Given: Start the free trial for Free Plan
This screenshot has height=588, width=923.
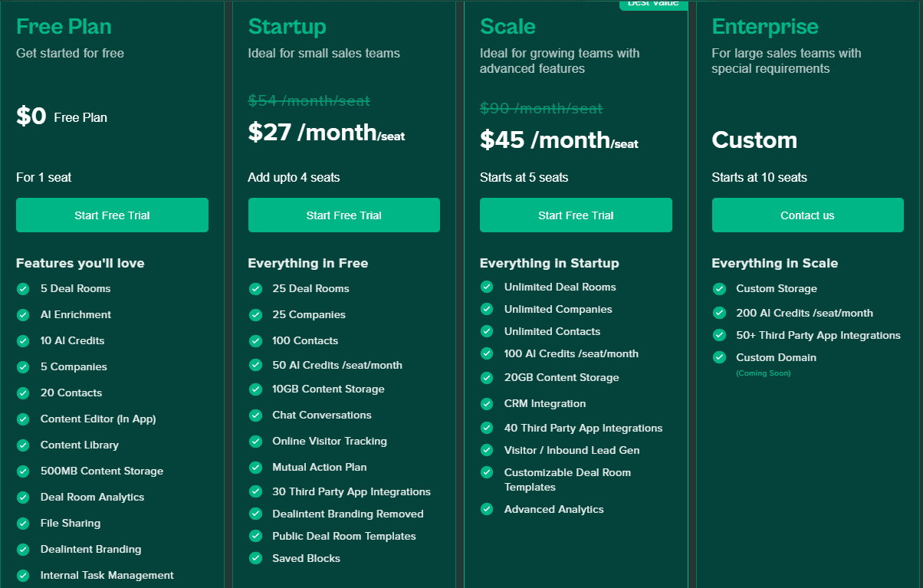Looking at the screenshot, I should [x=112, y=215].
